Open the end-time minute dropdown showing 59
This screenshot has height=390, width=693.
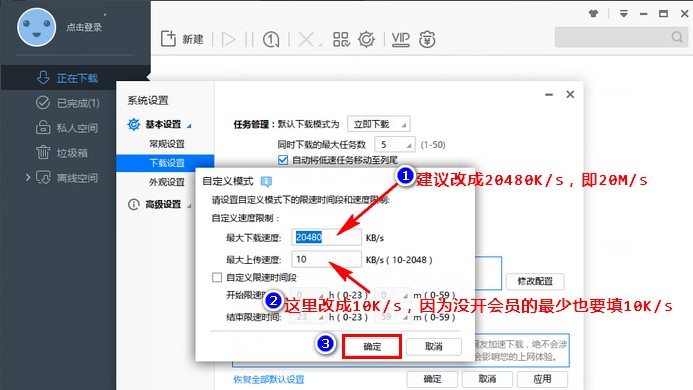tap(393, 317)
